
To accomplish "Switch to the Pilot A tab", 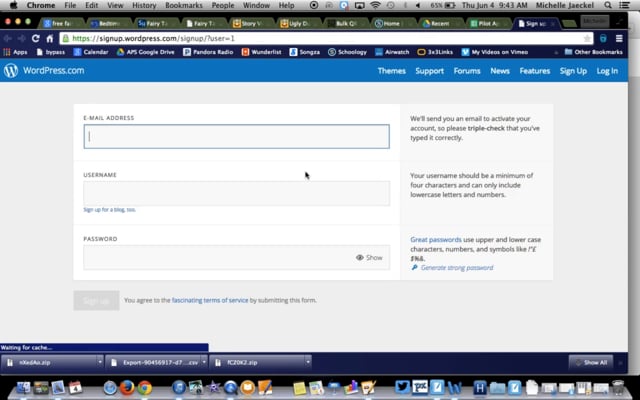I will coord(487,24).
